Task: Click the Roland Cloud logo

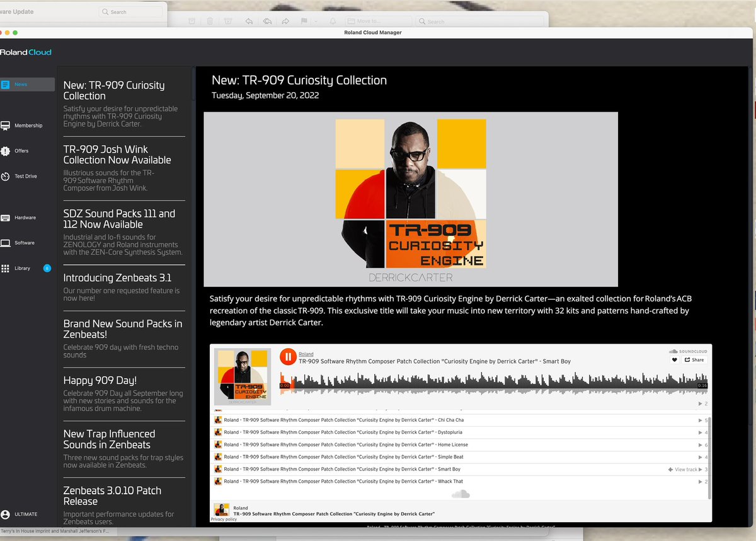Action: point(26,52)
